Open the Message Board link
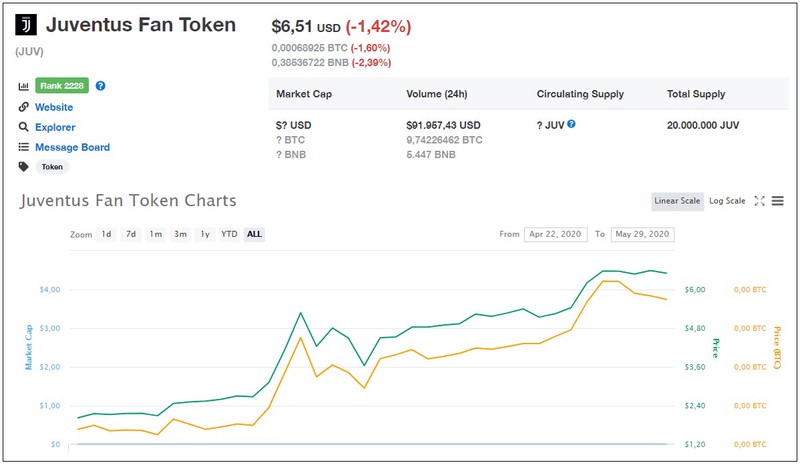This screenshot has width=800, height=465. pyautogui.click(x=72, y=147)
